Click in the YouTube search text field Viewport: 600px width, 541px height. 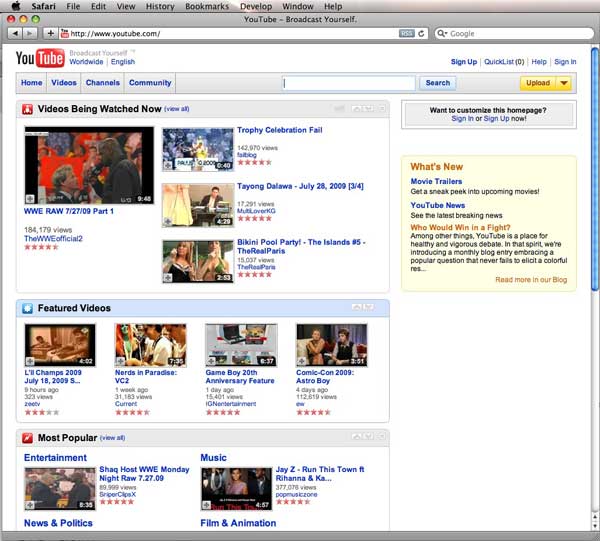click(349, 83)
